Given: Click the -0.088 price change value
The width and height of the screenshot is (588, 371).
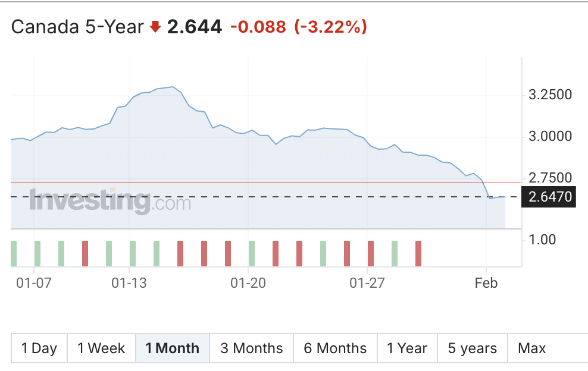Looking at the screenshot, I should pos(258,27).
